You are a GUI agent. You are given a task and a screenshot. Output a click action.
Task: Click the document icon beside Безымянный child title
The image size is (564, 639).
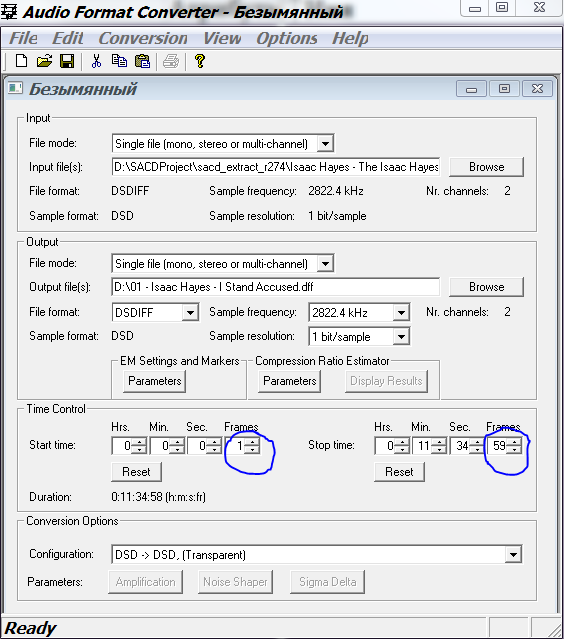click(15, 88)
